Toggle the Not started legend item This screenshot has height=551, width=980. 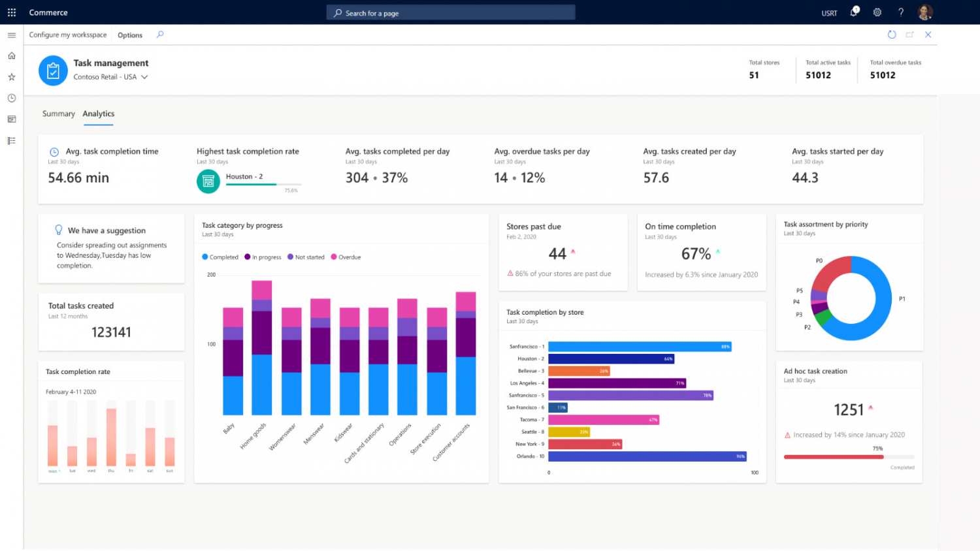306,257
